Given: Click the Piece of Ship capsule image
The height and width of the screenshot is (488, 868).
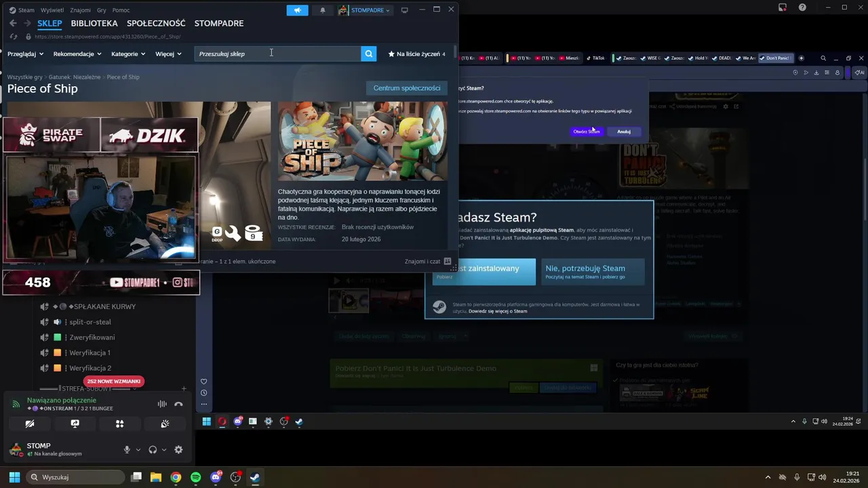Looking at the screenshot, I should click(x=363, y=141).
